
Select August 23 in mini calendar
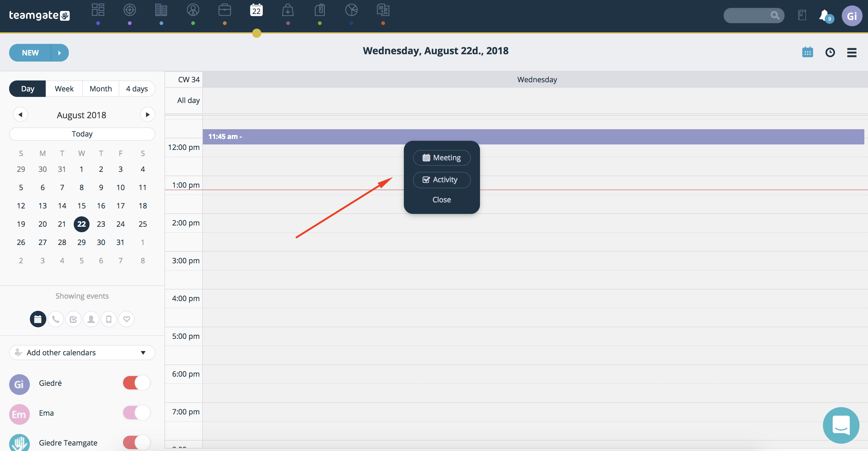pos(101,224)
